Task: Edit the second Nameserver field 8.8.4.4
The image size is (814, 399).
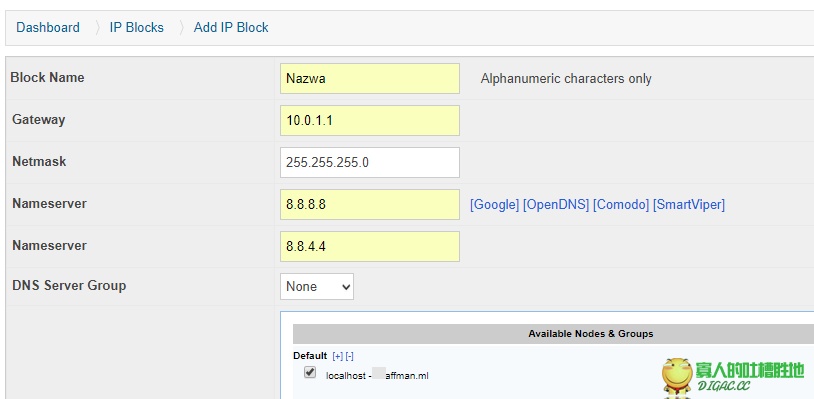Action: (x=370, y=246)
